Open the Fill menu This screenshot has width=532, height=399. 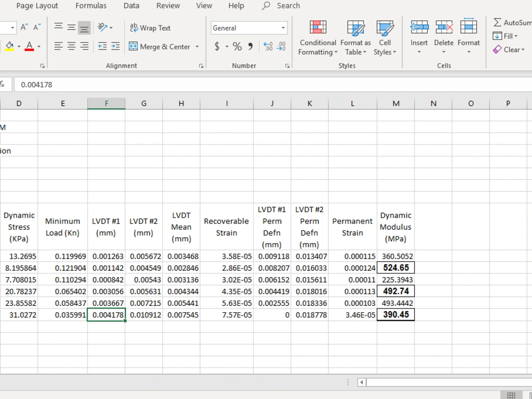[x=505, y=36]
